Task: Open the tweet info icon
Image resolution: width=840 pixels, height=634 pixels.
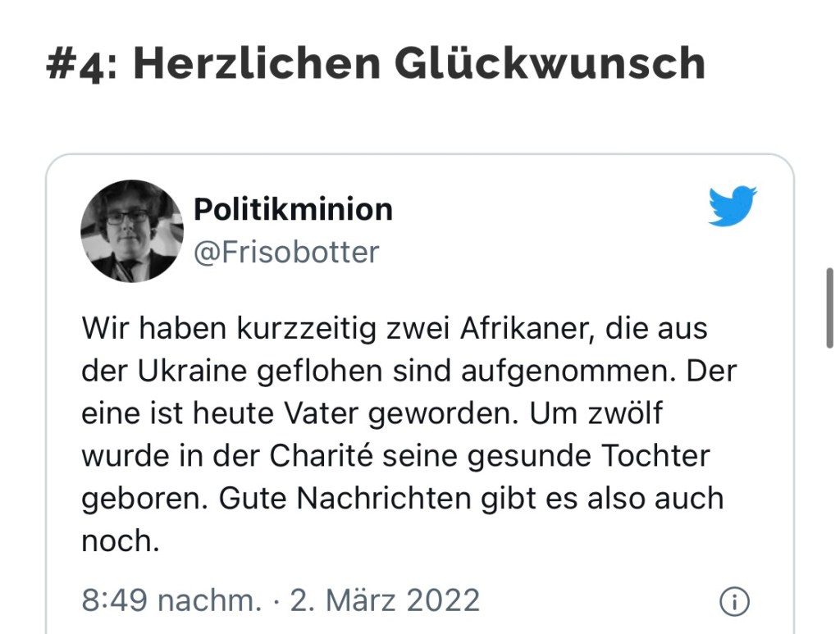Action: coord(733,601)
